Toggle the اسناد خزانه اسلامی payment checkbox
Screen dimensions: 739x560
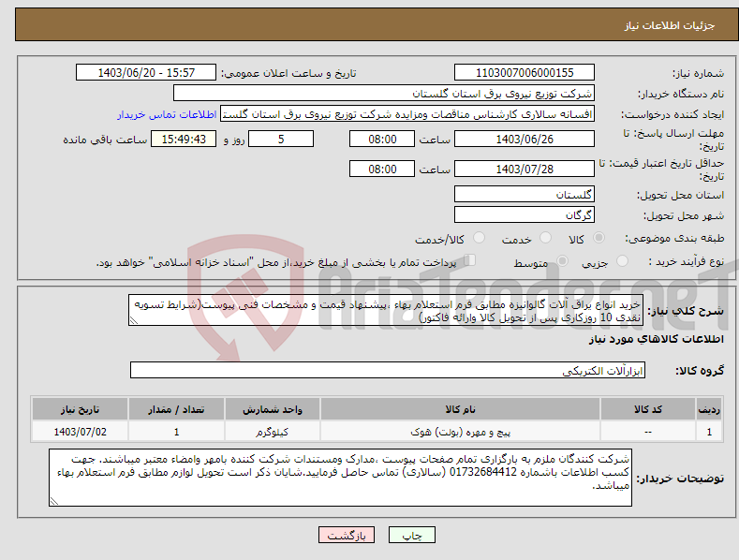(470, 260)
